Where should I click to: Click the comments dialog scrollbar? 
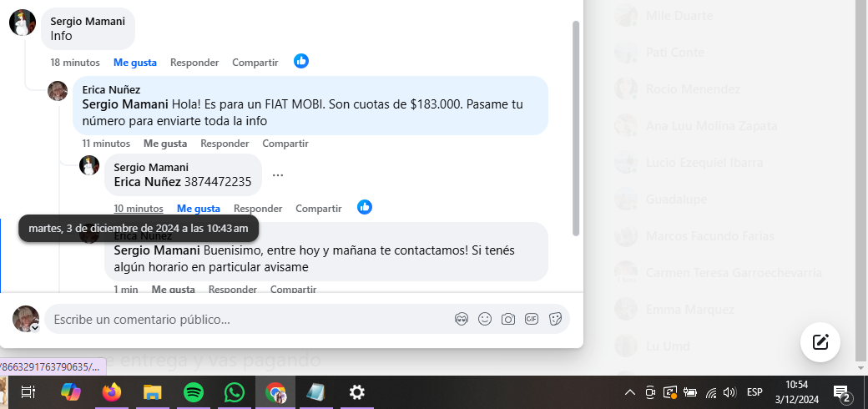point(576,129)
